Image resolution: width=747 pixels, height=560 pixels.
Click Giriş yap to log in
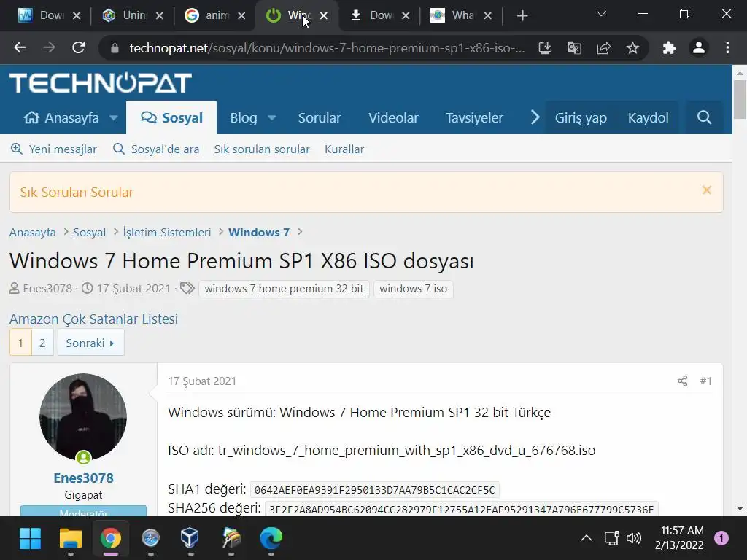(x=581, y=117)
